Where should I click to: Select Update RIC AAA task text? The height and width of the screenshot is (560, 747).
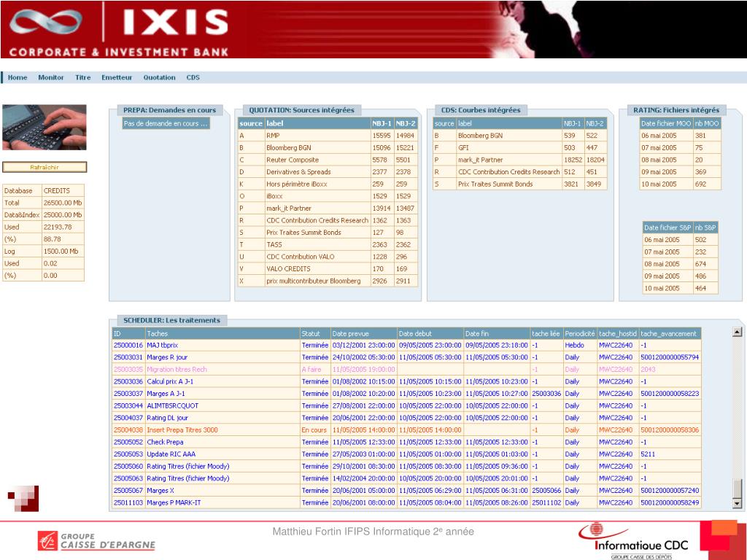coord(171,454)
